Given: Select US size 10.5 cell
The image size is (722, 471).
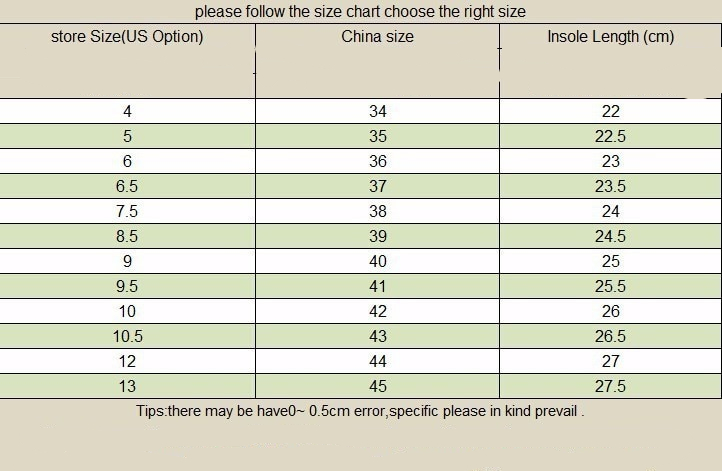Looking at the screenshot, I should [127, 336].
